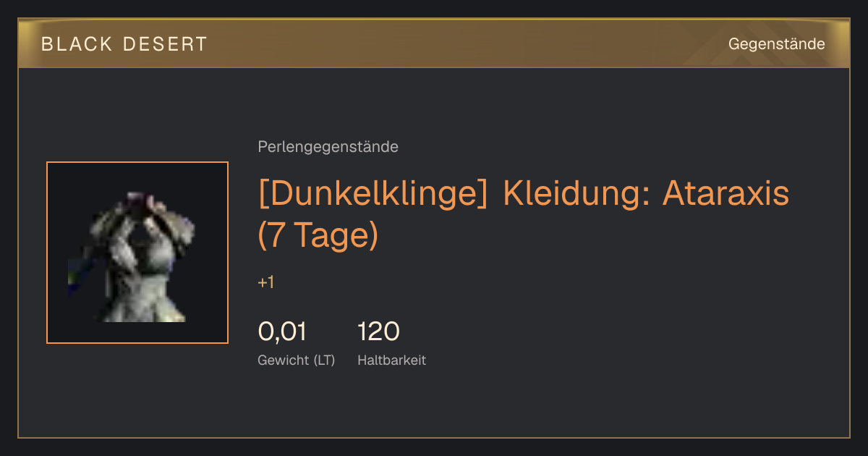Open the Gegenstände header link

click(x=776, y=44)
